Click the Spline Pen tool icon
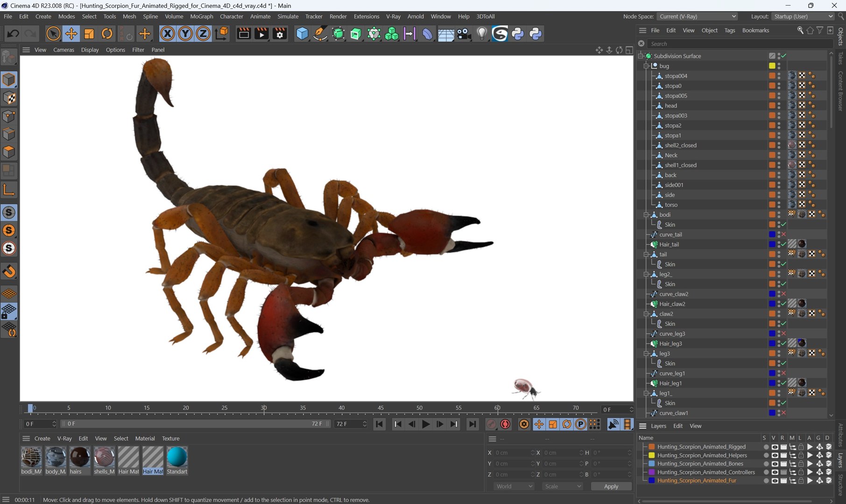The height and width of the screenshot is (504, 846). (320, 34)
